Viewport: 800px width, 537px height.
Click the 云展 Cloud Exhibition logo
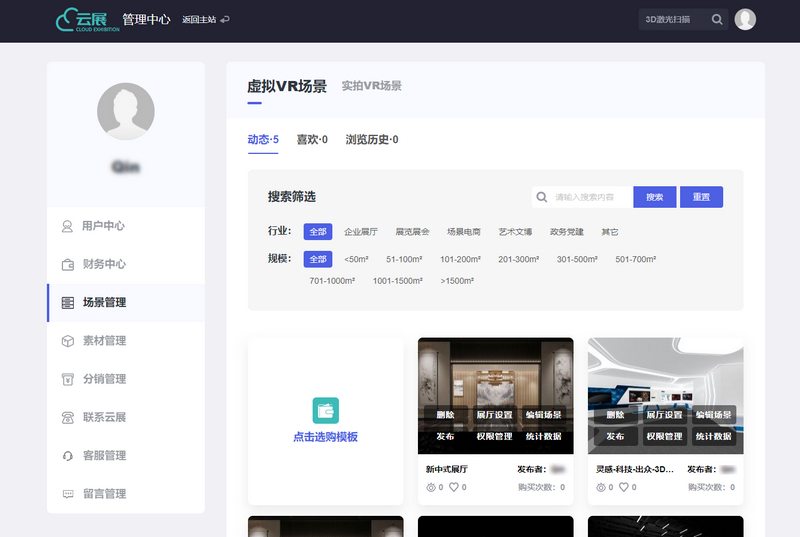(x=87, y=20)
